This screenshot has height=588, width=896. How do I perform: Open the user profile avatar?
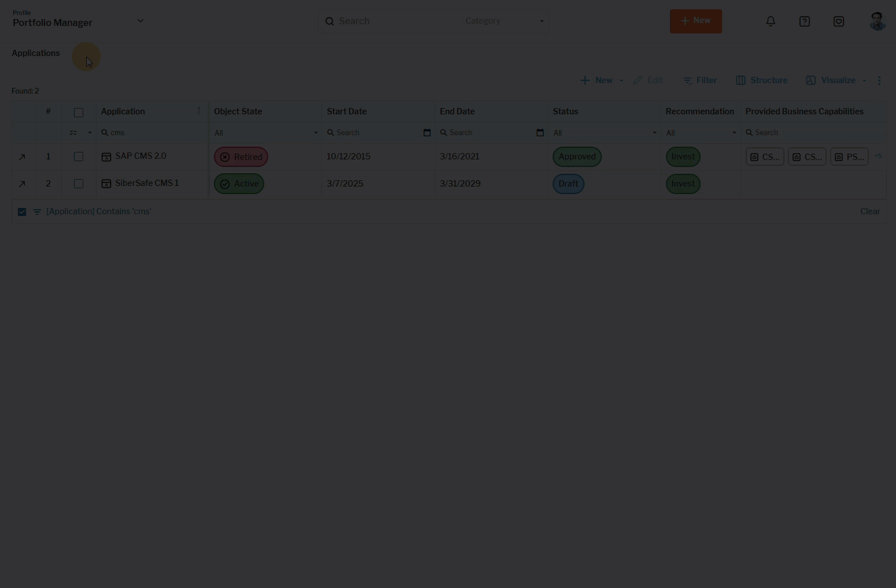point(877,21)
